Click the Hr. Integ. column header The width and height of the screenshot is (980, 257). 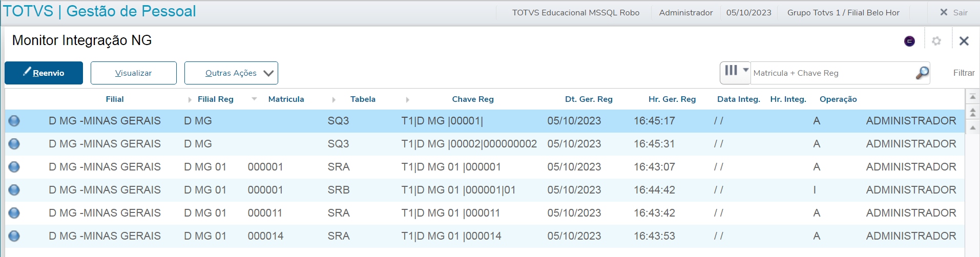788,99
